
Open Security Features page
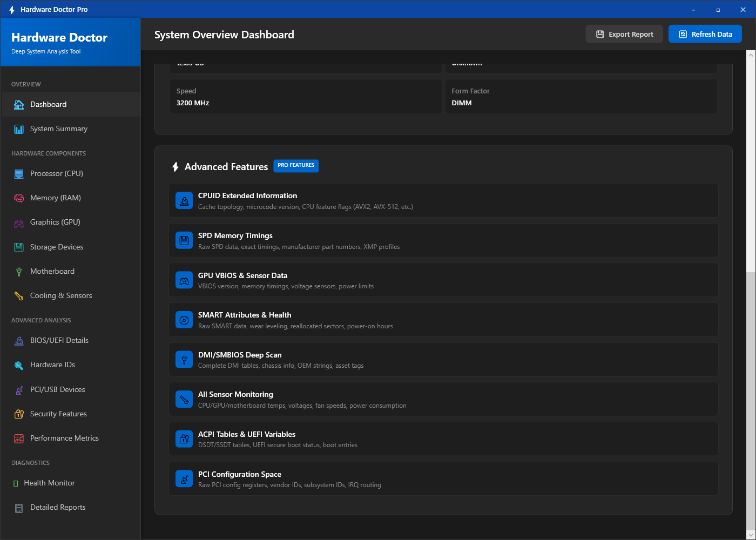point(71,414)
